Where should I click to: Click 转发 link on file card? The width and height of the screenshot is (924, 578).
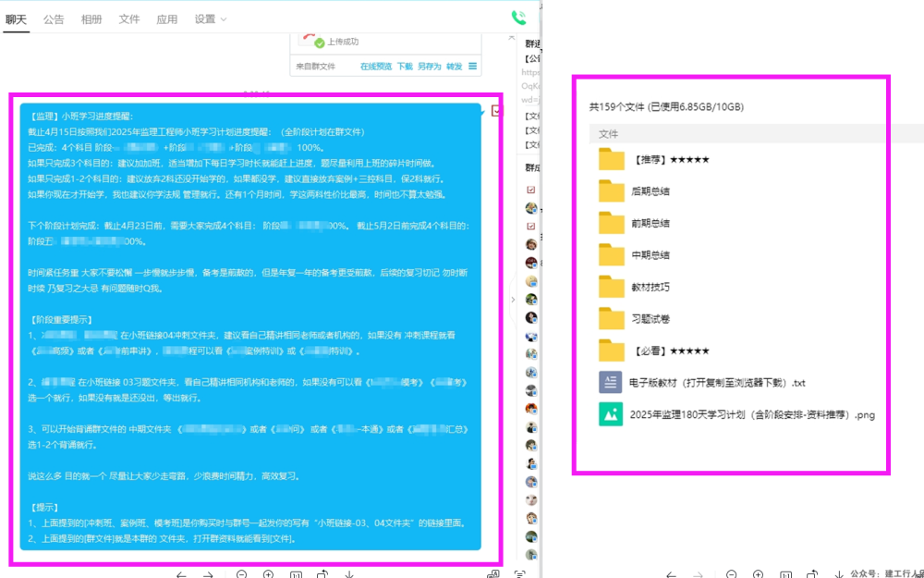pos(455,67)
